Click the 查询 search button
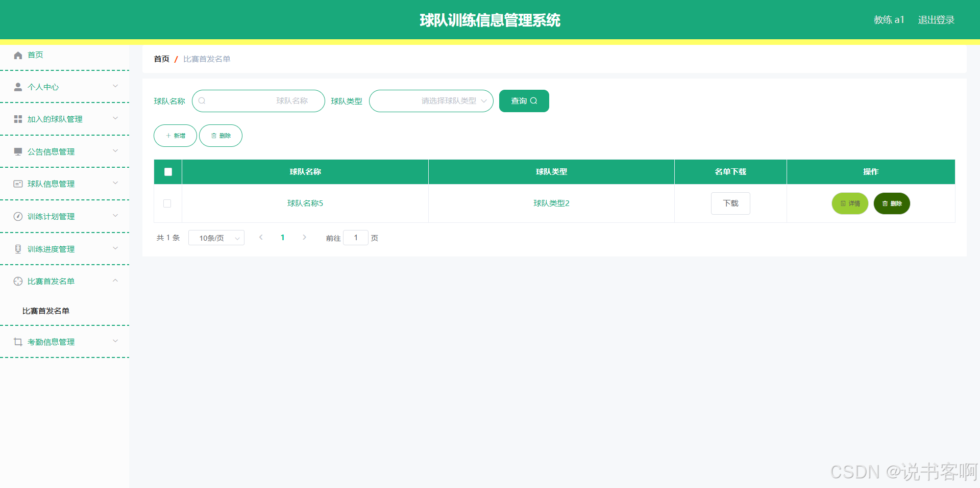Image resolution: width=980 pixels, height=488 pixels. coord(524,101)
